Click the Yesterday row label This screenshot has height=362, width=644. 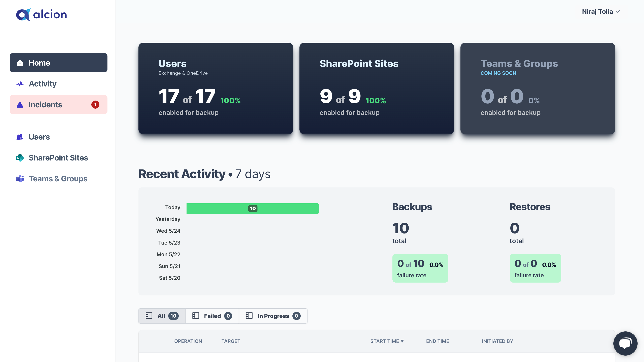pyautogui.click(x=168, y=219)
